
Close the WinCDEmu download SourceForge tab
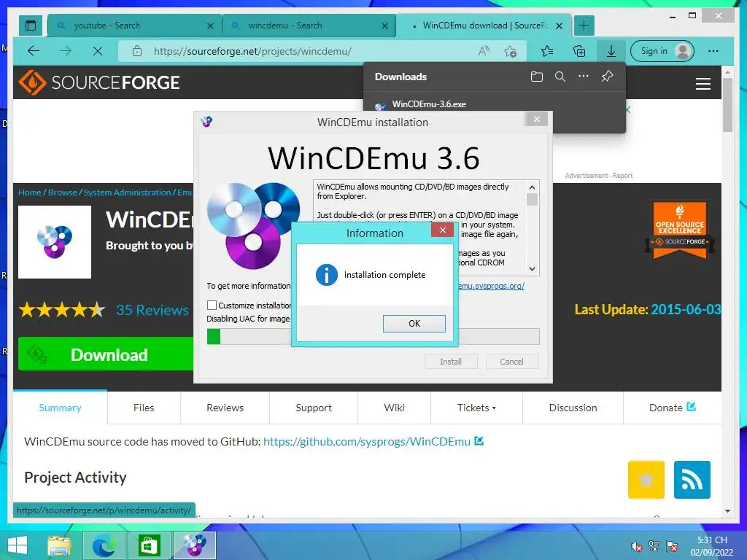pos(559,26)
